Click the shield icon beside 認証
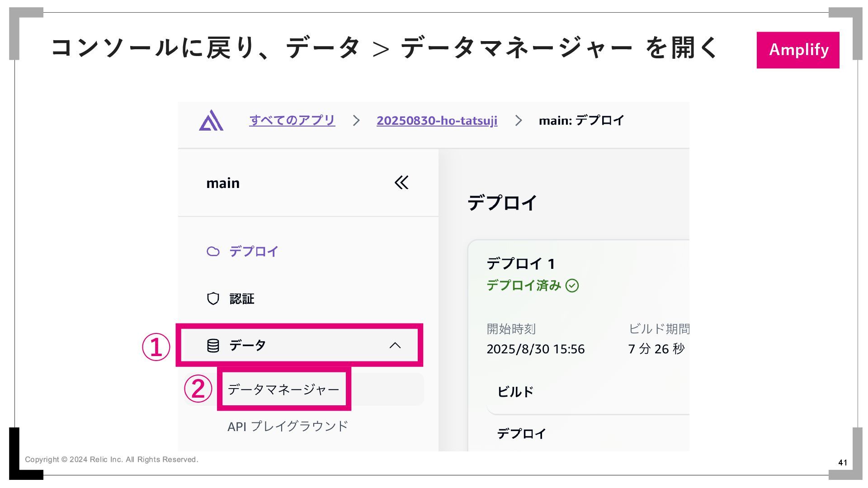Viewport: 868px width, 488px height. click(213, 299)
